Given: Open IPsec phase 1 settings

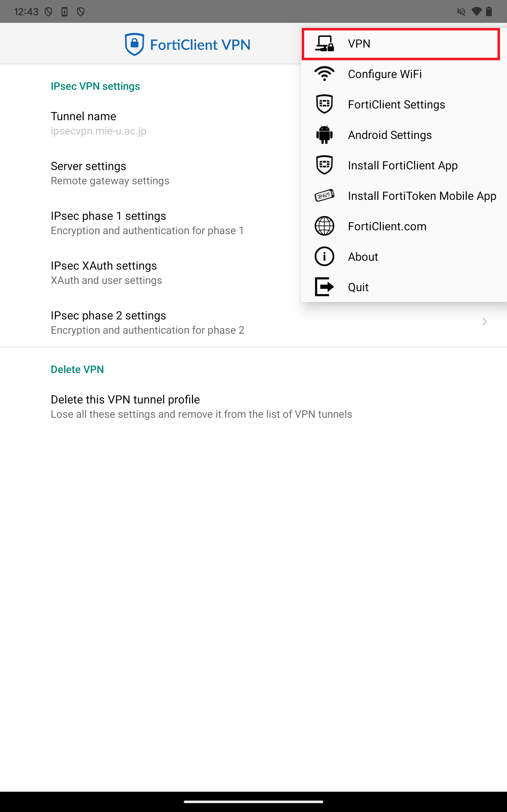Looking at the screenshot, I should click(x=147, y=223).
